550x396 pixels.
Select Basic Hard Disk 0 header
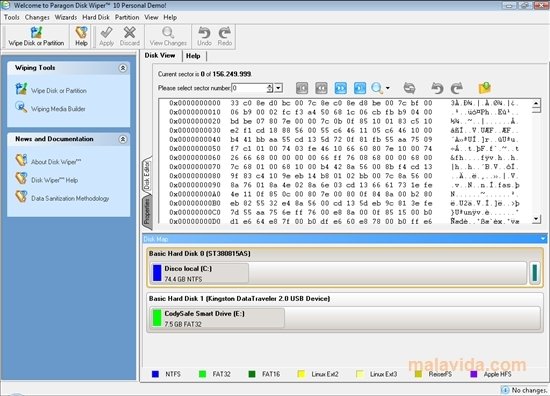pos(200,253)
